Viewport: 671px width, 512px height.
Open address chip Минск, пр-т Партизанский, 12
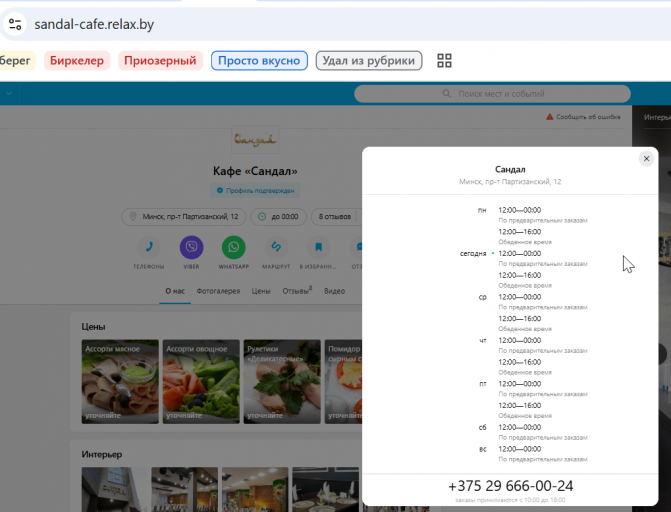tap(184, 217)
